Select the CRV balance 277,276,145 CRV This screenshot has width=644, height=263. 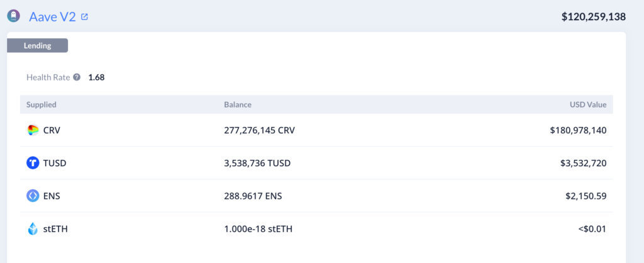tap(259, 130)
